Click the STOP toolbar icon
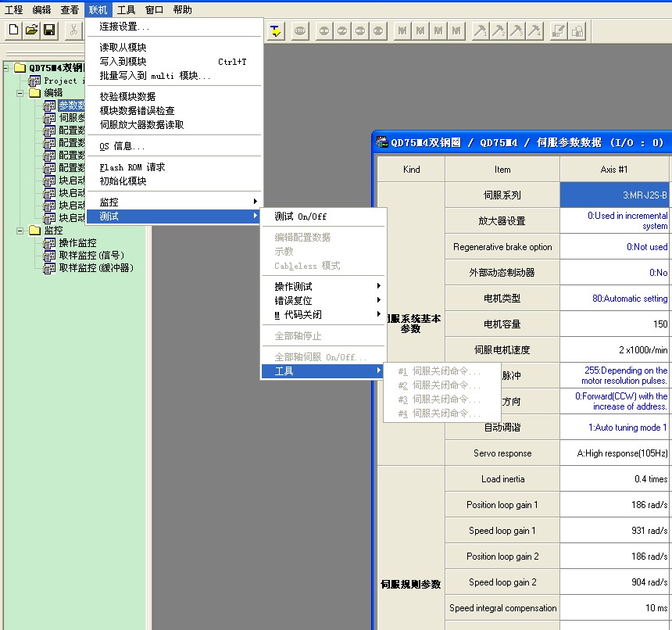The image size is (672, 630). point(300,30)
